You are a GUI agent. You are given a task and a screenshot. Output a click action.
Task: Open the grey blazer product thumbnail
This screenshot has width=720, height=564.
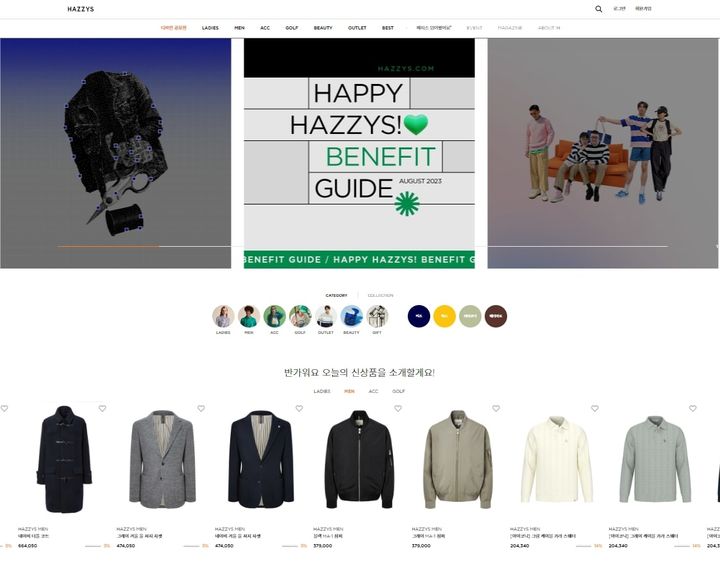[x=162, y=460]
